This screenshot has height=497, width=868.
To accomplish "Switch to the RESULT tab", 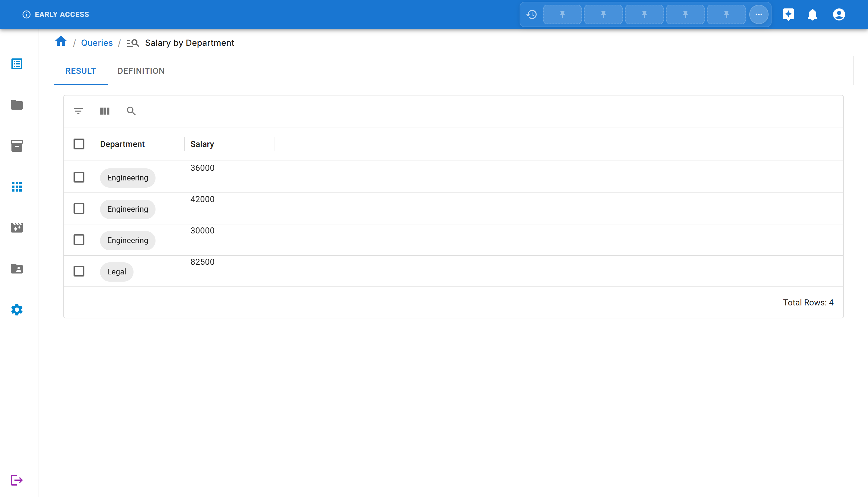I will tap(80, 71).
